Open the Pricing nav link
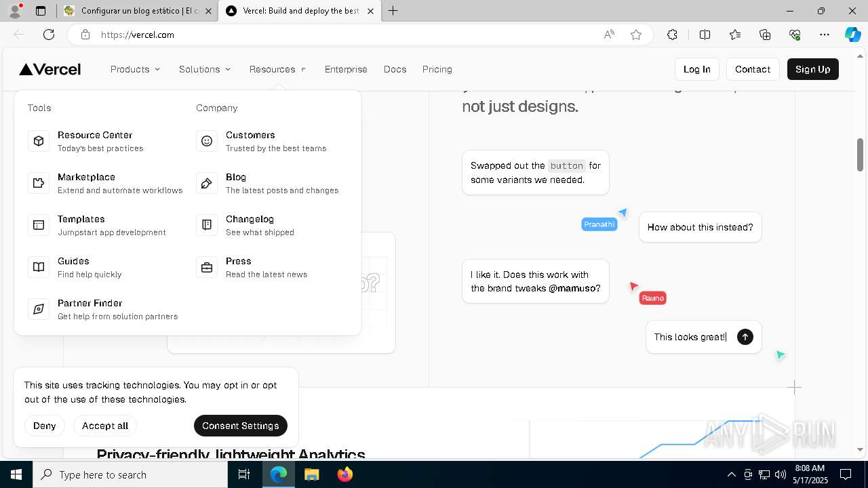868x488 pixels. tap(437, 69)
